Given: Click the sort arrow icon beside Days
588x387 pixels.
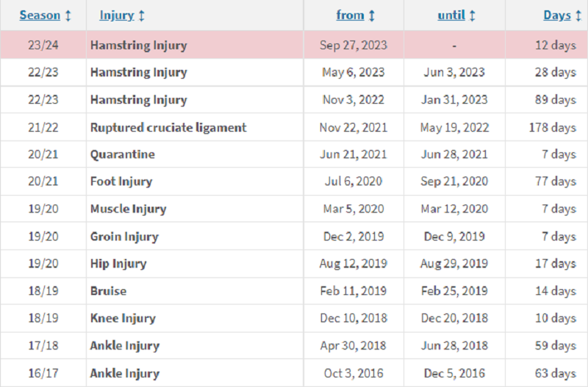Looking at the screenshot, I should click(x=578, y=15).
